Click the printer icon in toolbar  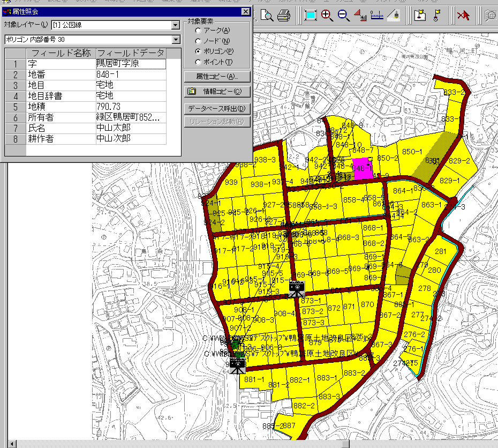pyautogui.click(x=284, y=16)
